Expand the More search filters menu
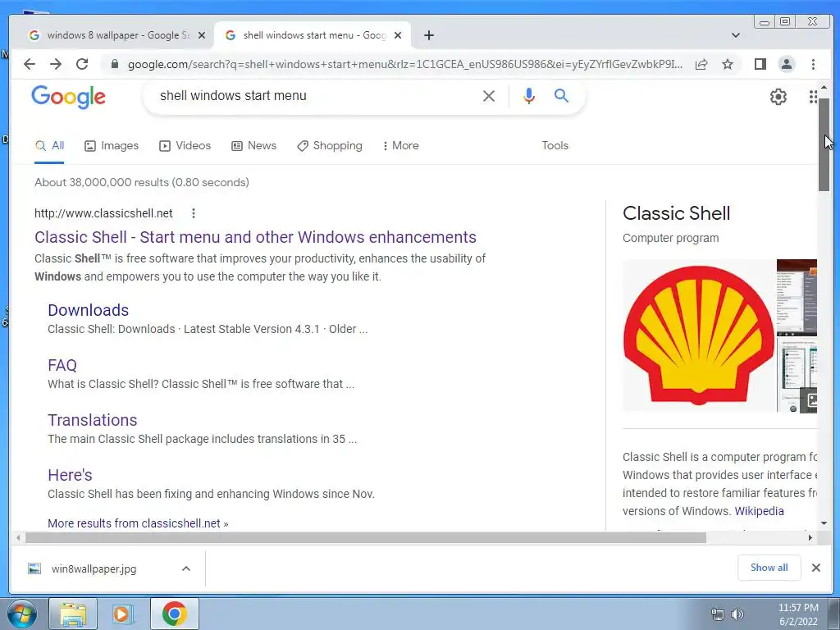 click(x=400, y=146)
